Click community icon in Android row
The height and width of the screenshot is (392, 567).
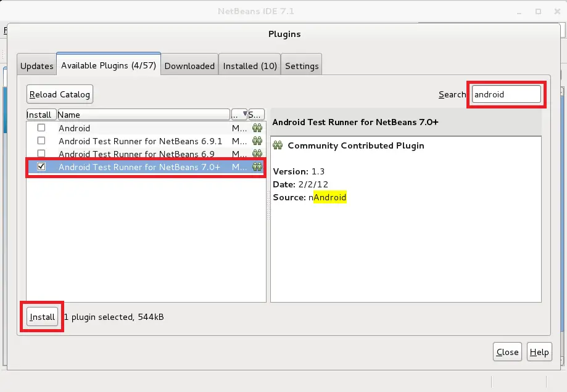[257, 128]
